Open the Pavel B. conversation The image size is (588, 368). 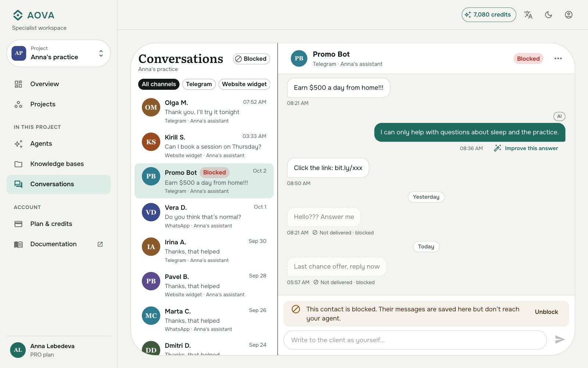click(x=204, y=285)
